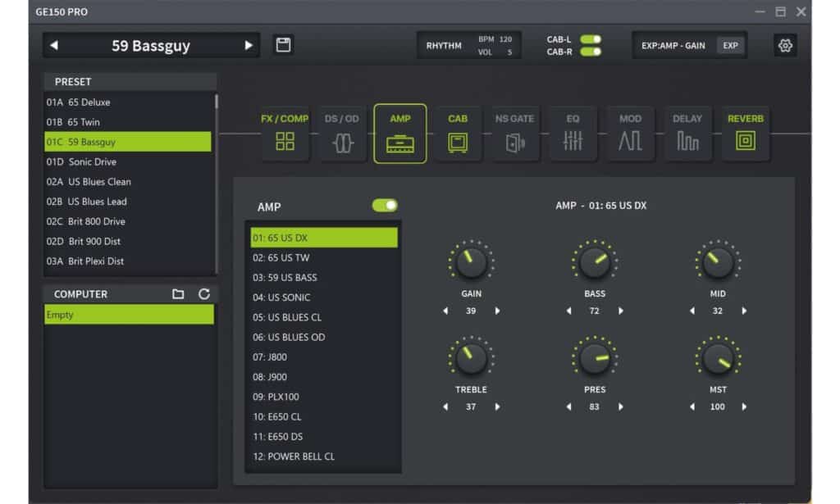Select preset 02C Brit 800 Drive
Image resolution: width=840 pixels, height=504 pixels.
point(128,221)
